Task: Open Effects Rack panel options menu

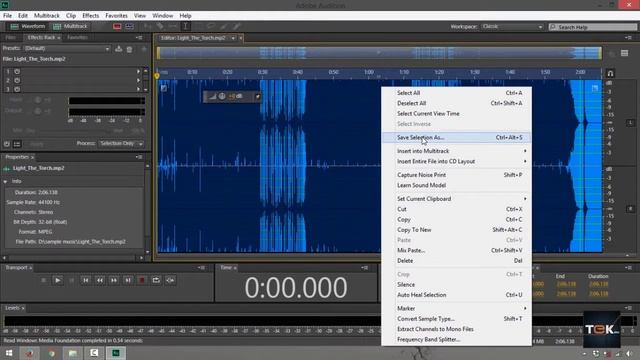Action: point(139,38)
